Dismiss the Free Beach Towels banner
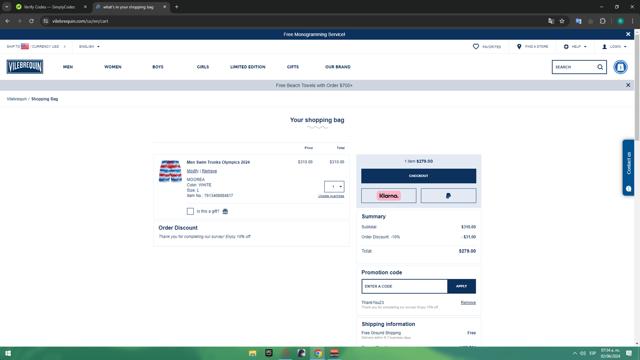 tap(628, 85)
